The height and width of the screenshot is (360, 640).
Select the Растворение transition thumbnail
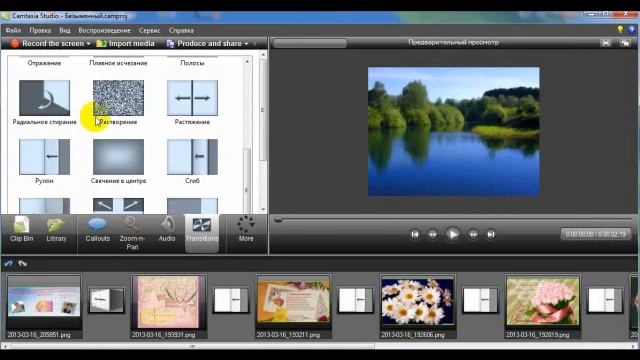pyautogui.click(x=118, y=98)
